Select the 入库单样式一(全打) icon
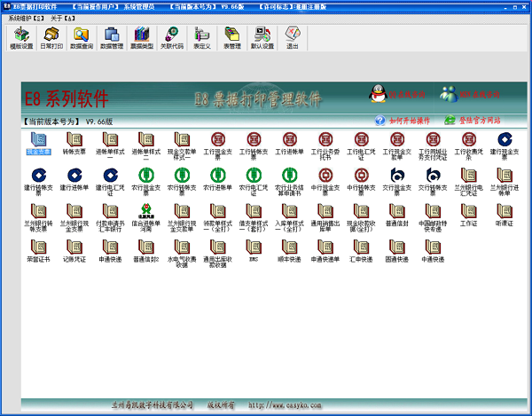The width and height of the screenshot is (532, 416). click(x=289, y=217)
